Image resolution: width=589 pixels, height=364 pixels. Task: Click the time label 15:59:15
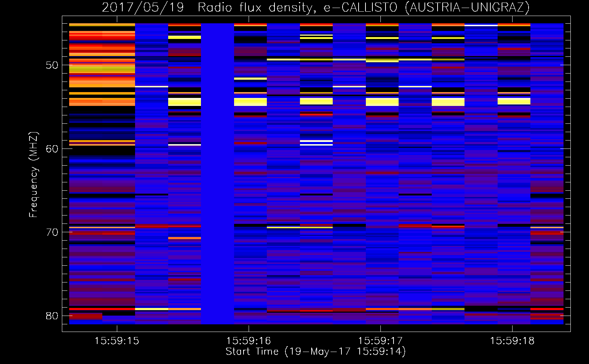click(116, 341)
